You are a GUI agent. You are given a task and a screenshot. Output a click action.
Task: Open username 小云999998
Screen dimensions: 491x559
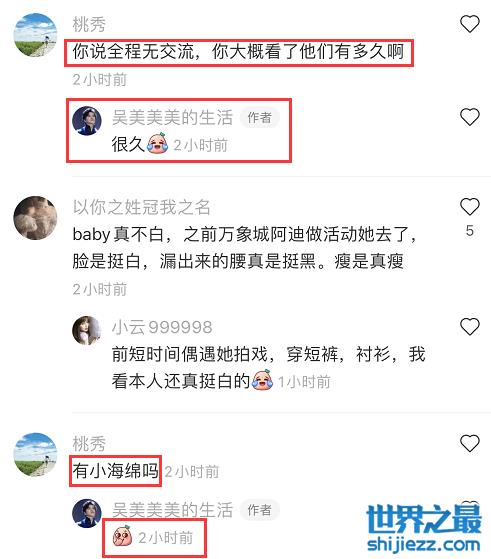(162, 327)
